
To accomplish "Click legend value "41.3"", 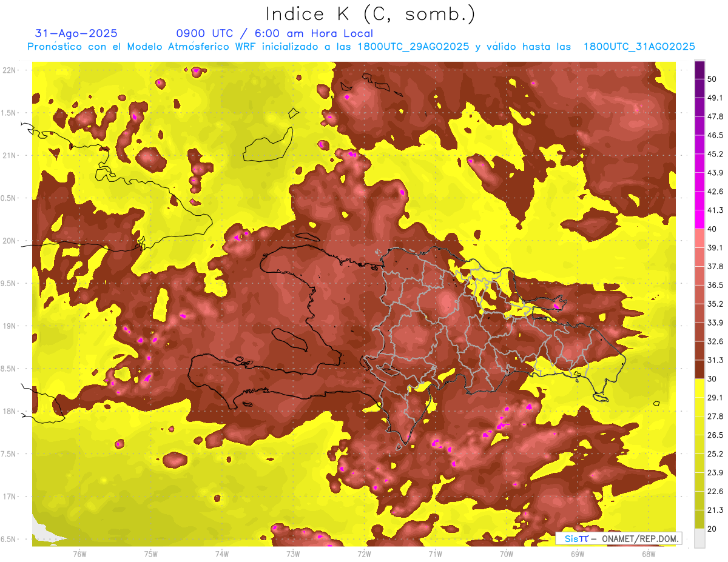I will click(715, 210).
